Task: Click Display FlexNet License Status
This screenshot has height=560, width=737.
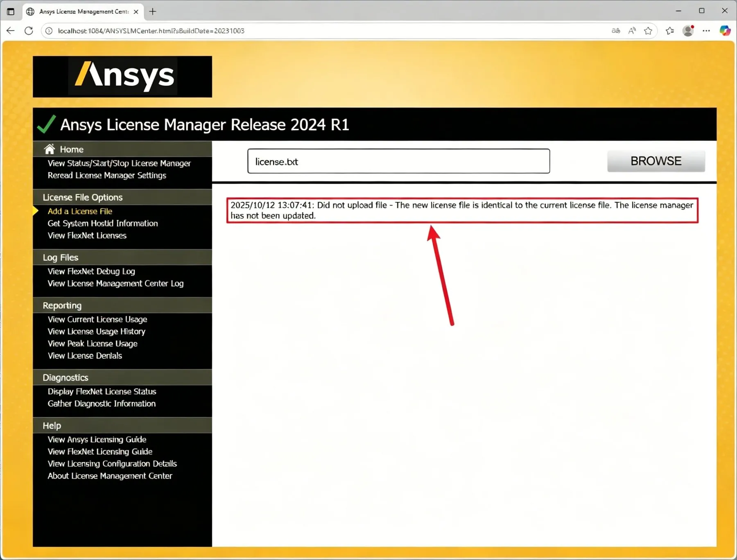Action: click(x=102, y=391)
